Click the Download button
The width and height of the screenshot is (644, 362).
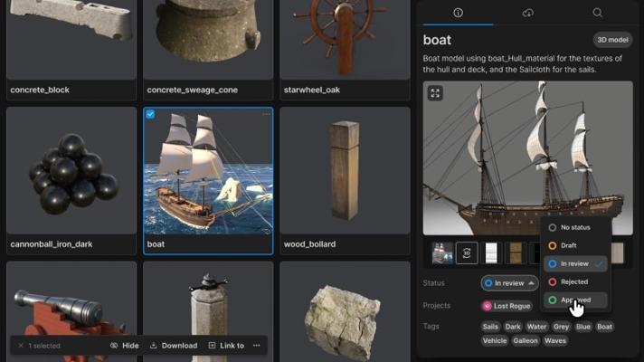tap(173, 345)
